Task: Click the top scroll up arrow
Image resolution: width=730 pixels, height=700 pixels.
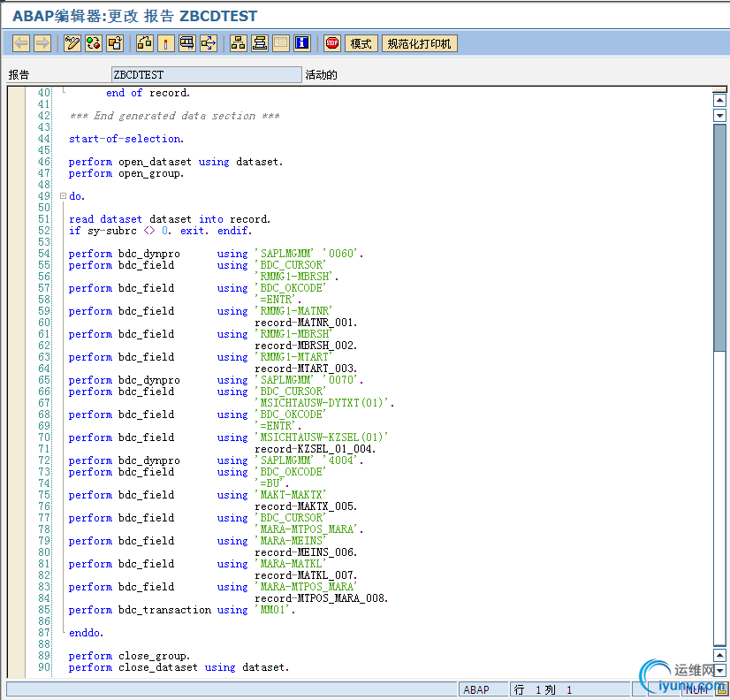Action: coord(719,99)
